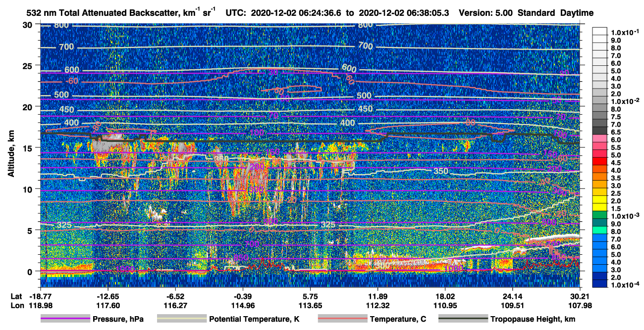This screenshot has width=644, height=330.
Task: Click the 'Daytime' label in the title
Action: click(x=577, y=13)
